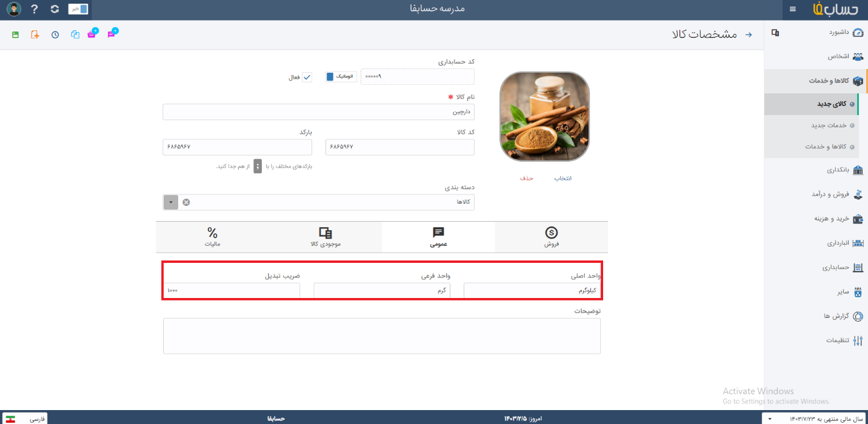The height and width of the screenshot is (424, 868).
Task: Open the pink chat messages icon
Action: pos(112,33)
